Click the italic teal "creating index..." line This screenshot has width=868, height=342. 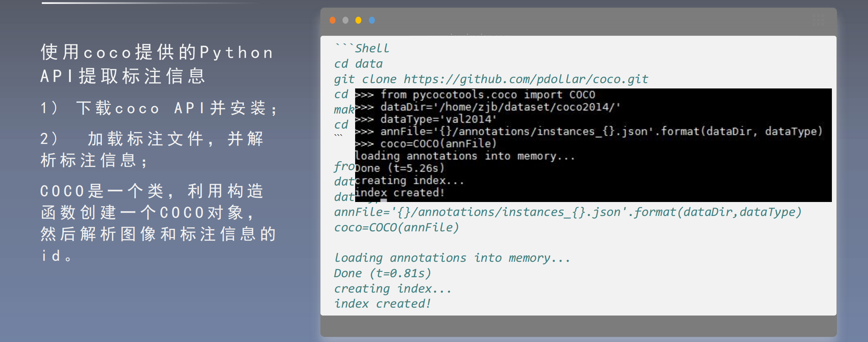(393, 289)
